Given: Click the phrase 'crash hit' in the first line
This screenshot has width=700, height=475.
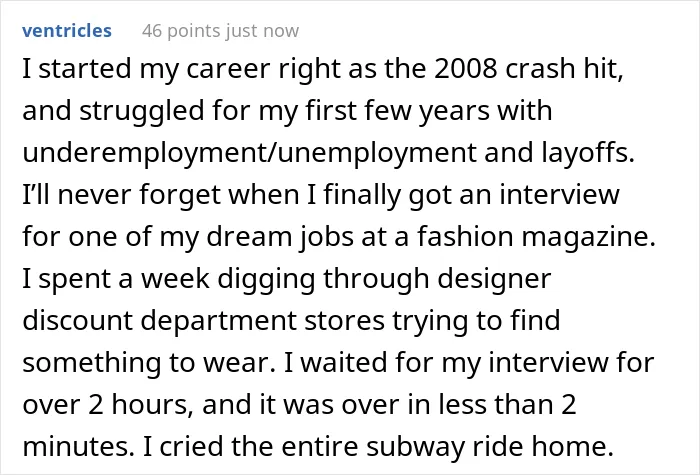Looking at the screenshot, I should point(564,69).
